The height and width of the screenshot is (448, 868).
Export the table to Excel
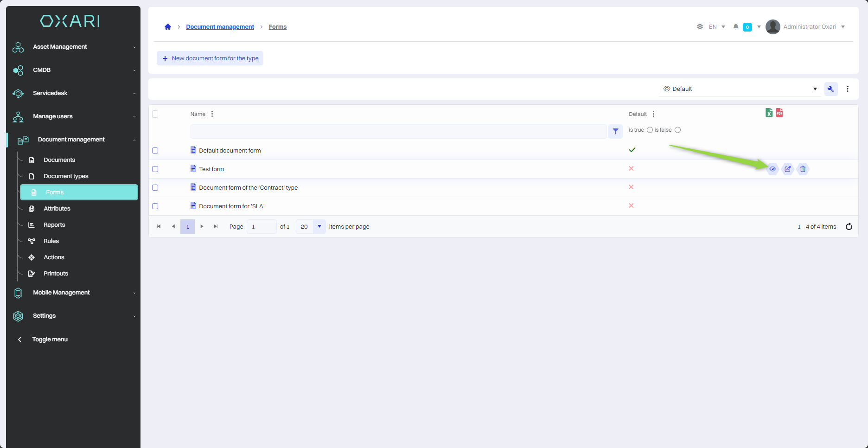pos(769,113)
